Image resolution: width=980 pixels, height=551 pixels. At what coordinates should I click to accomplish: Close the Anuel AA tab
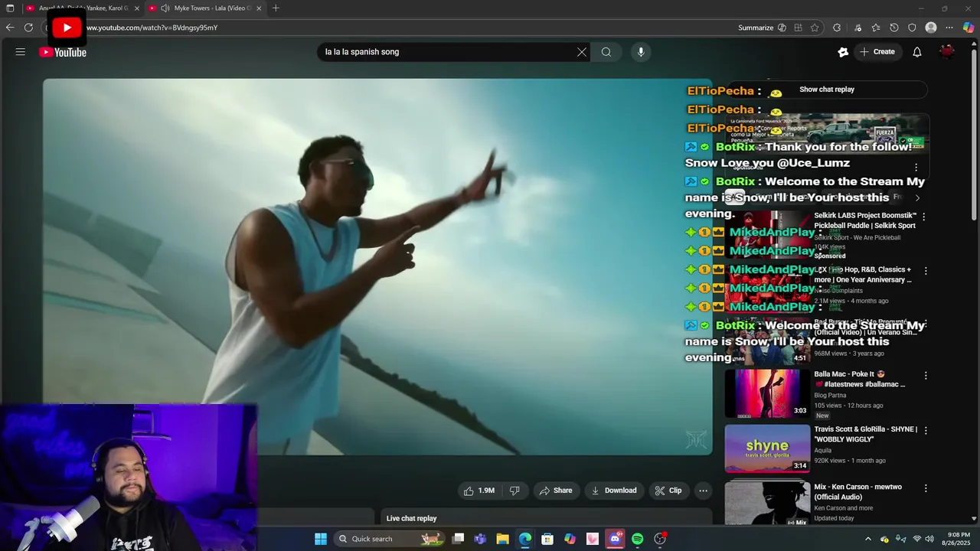pos(137,8)
